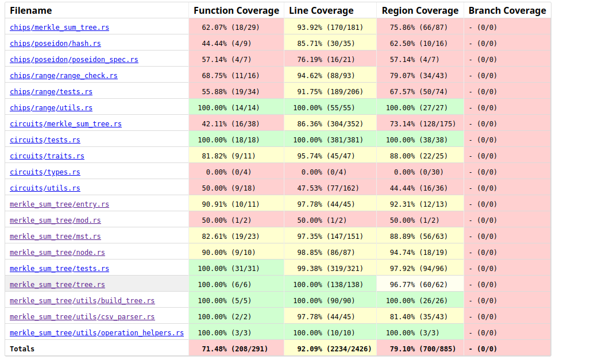Select the 75.86% (66/87) region coverage cell
Image resolution: width=598 pixels, height=364 pixels.
point(420,28)
